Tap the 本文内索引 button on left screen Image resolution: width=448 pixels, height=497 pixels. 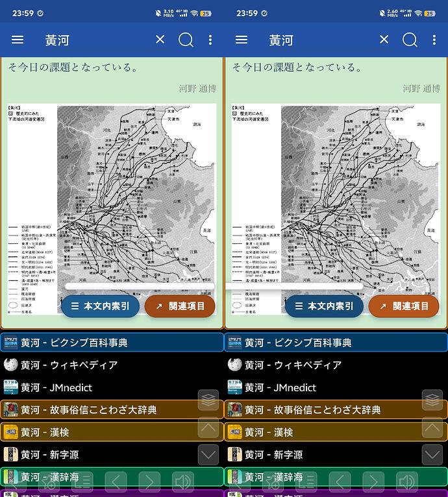coord(100,306)
